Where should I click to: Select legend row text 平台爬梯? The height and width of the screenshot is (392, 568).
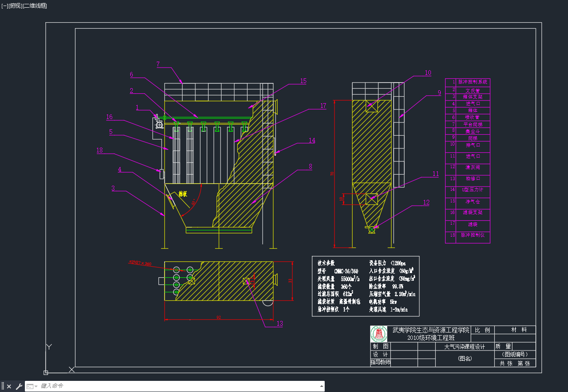(472, 125)
